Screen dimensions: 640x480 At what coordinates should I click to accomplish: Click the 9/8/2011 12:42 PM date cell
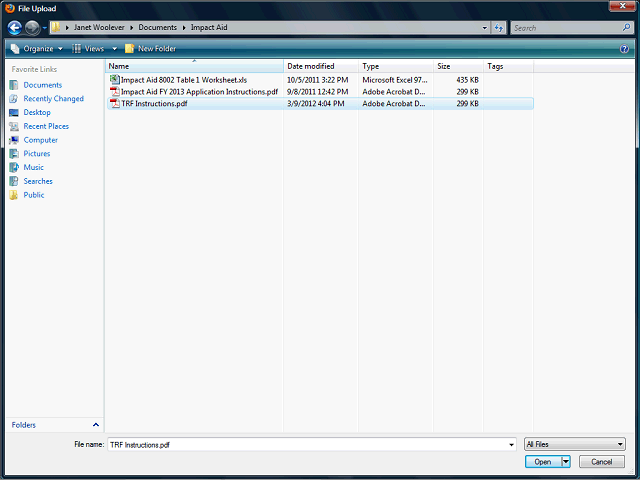[x=318, y=92]
